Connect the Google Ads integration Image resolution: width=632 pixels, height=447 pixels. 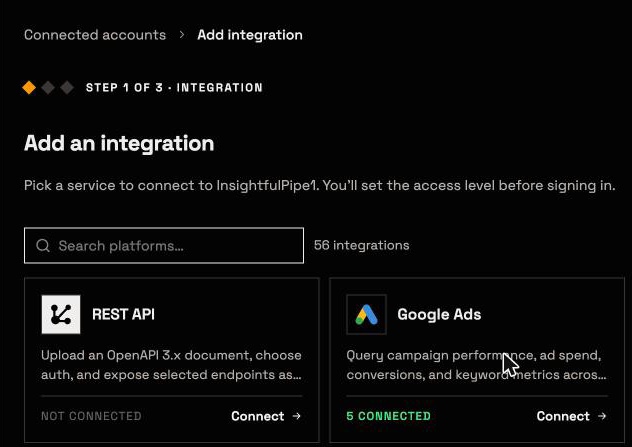pyautogui.click(x=572, y=416)
